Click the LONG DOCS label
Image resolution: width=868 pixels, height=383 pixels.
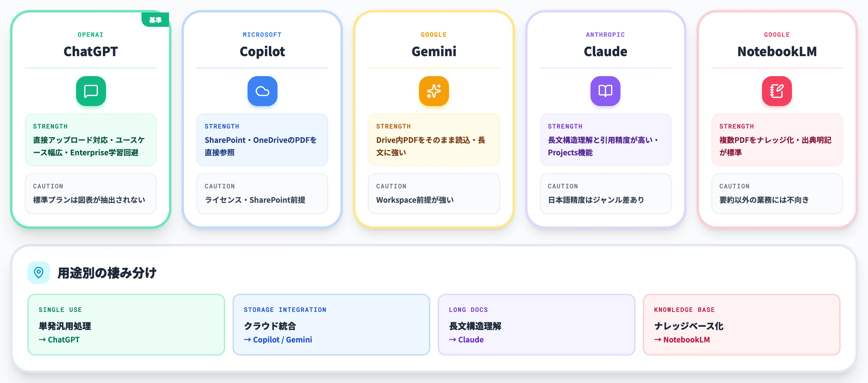(x=468, y=309)
